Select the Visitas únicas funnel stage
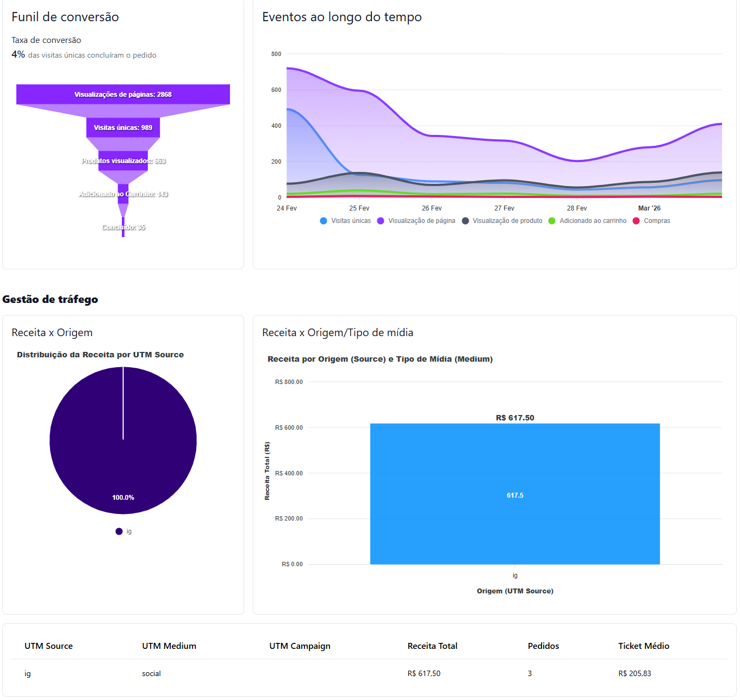740x700 pixels. pyautogui.click(x=123, y=128)
